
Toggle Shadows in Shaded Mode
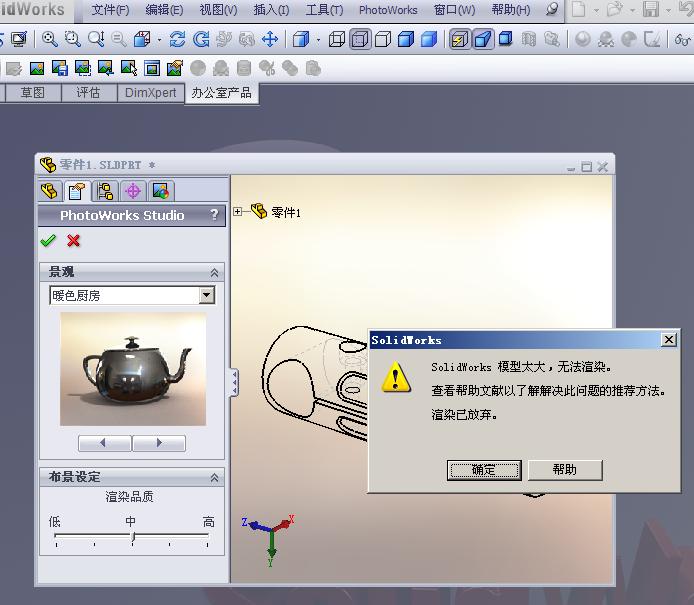click(x=505, y=39)
